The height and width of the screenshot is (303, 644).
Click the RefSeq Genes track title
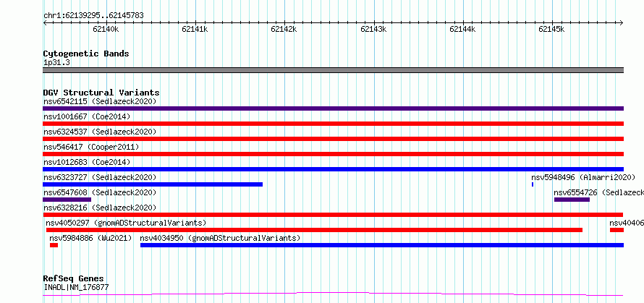pos(73,279)
